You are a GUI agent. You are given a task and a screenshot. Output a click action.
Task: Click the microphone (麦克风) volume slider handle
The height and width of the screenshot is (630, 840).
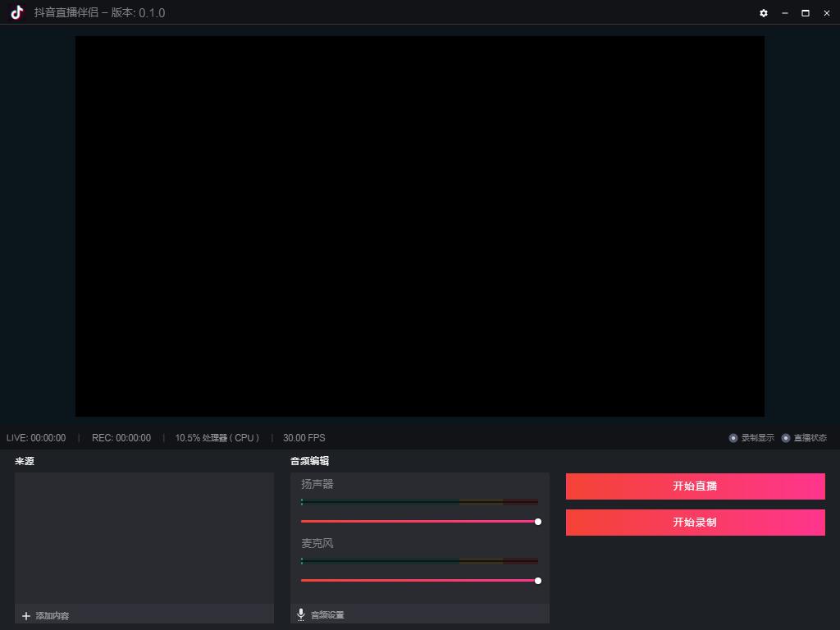click(x=538, y=581)
